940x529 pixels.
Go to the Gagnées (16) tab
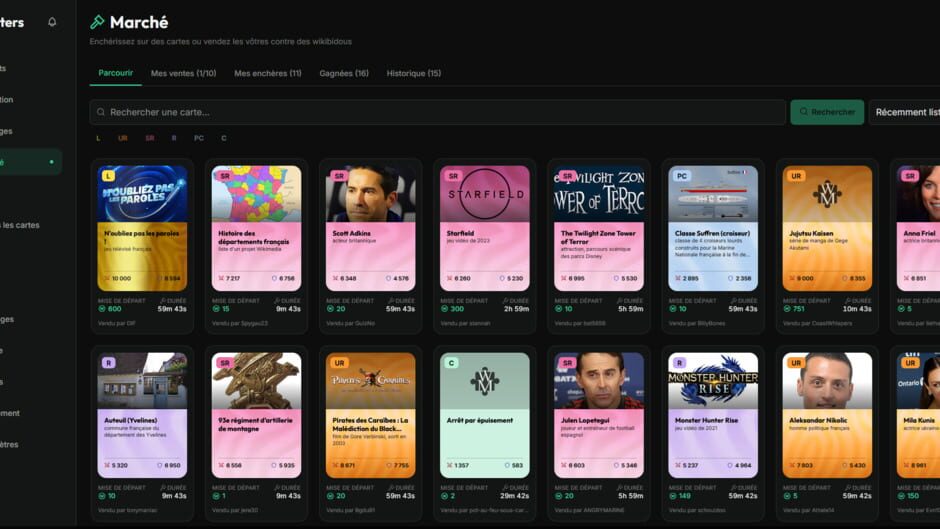(344, 73)
